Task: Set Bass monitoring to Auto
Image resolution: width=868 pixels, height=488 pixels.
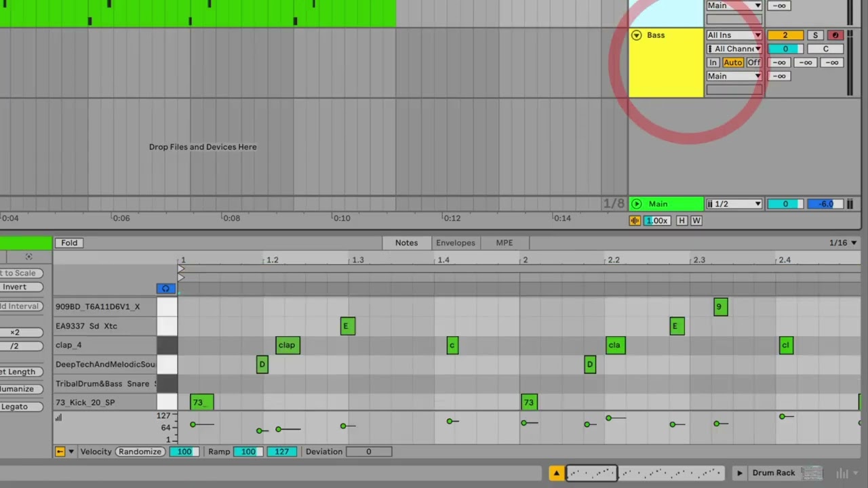Action: point(732,62)
